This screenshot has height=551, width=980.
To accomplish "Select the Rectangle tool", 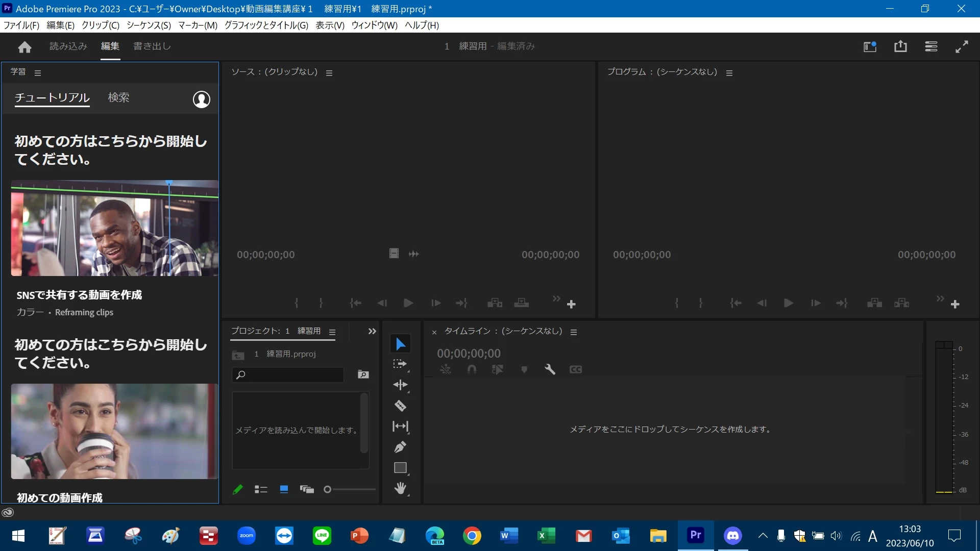I will coord(400,468).
